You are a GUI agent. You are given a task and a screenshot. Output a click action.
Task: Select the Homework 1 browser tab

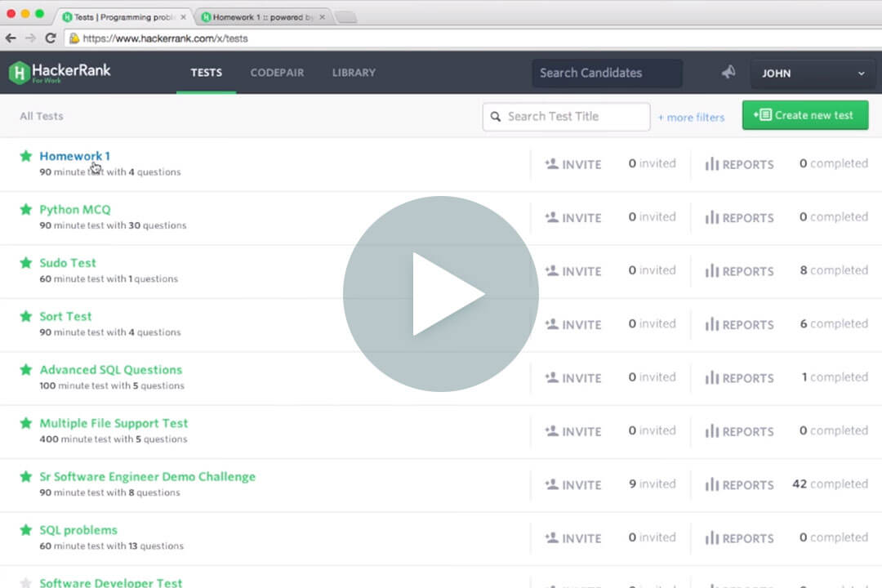point(263,17)
